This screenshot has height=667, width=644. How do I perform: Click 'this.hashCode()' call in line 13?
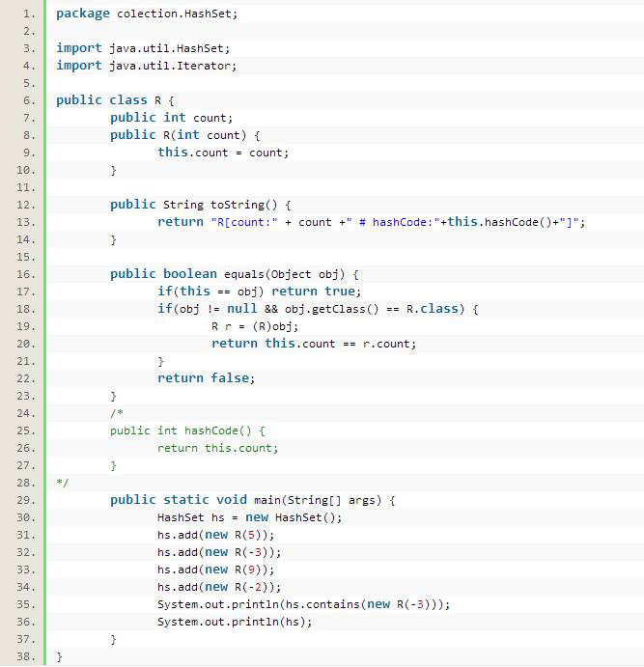[499, 222]
